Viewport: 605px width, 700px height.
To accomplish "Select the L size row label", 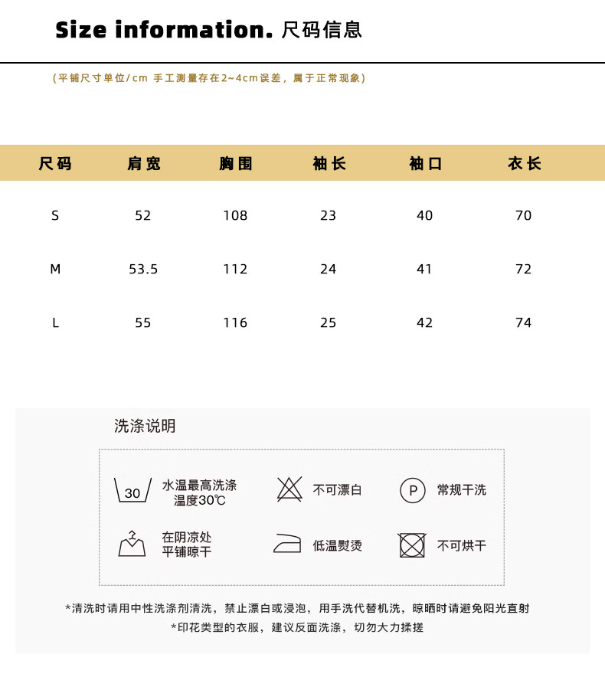I will pos(55,322).
